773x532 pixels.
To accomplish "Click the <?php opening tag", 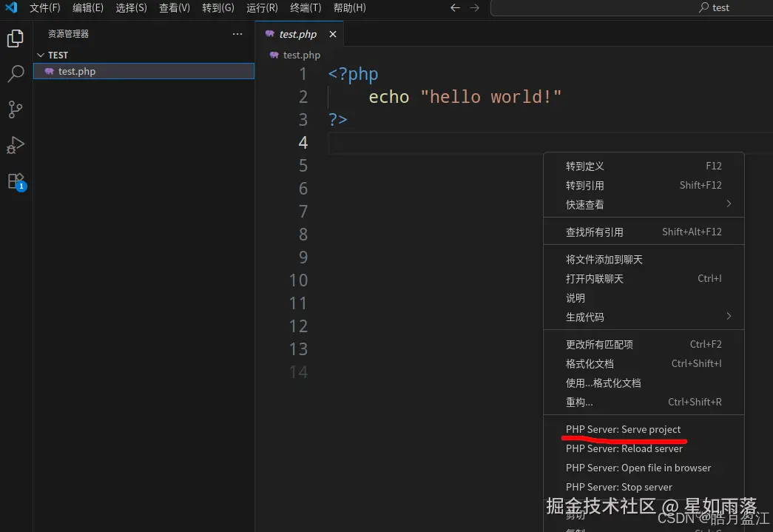I will tap(353, 74).
